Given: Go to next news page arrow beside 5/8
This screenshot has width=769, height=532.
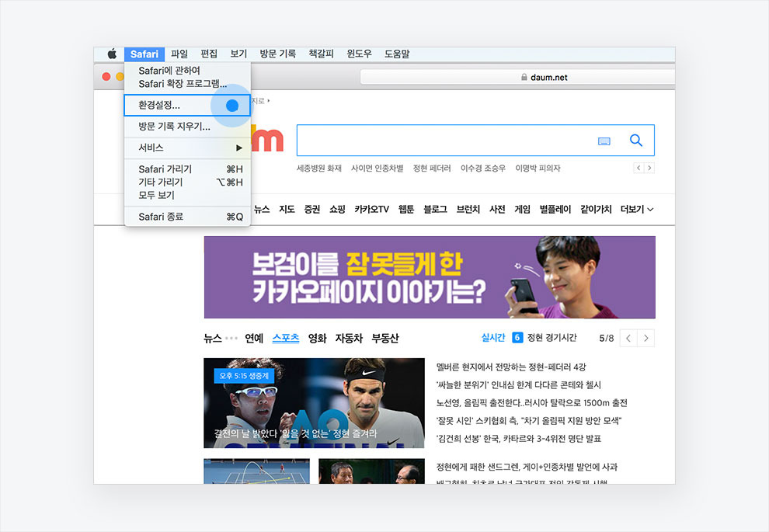Looking at the screenshot, I should coord(646,338).
